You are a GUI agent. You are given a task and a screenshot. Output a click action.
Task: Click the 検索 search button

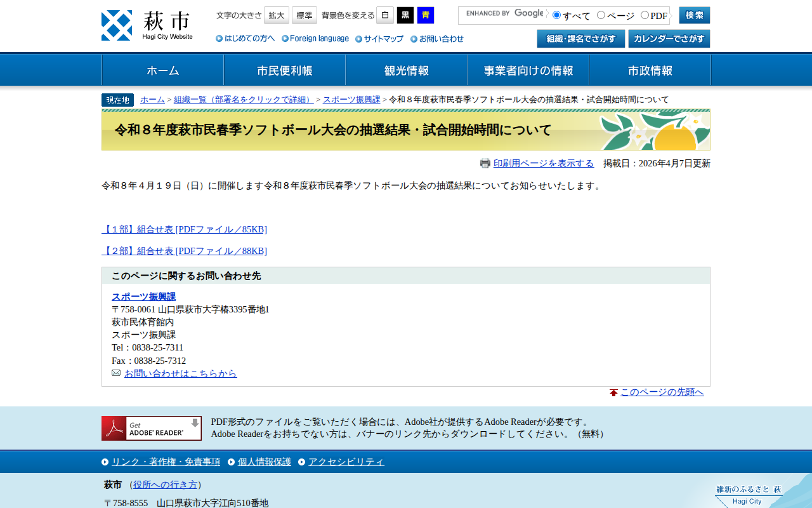pyautogui.click(x=695, y=15)
